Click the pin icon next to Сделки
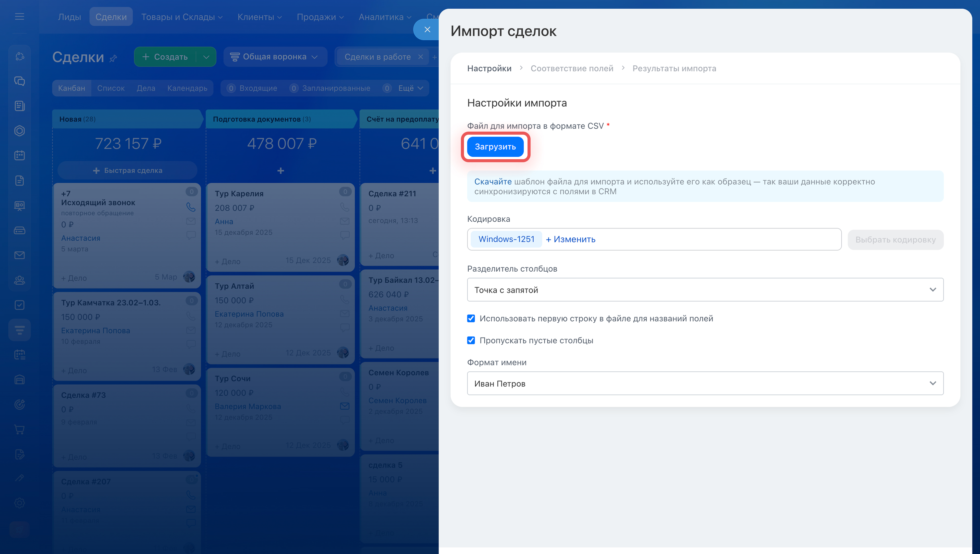This screenshot has width=980, height=554. pos(113,58)
